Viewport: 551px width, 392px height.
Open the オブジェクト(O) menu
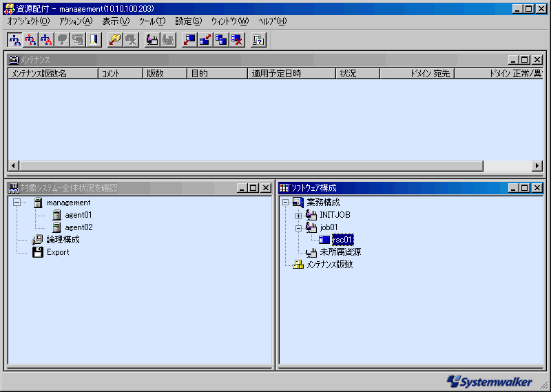tap(28, 21)
